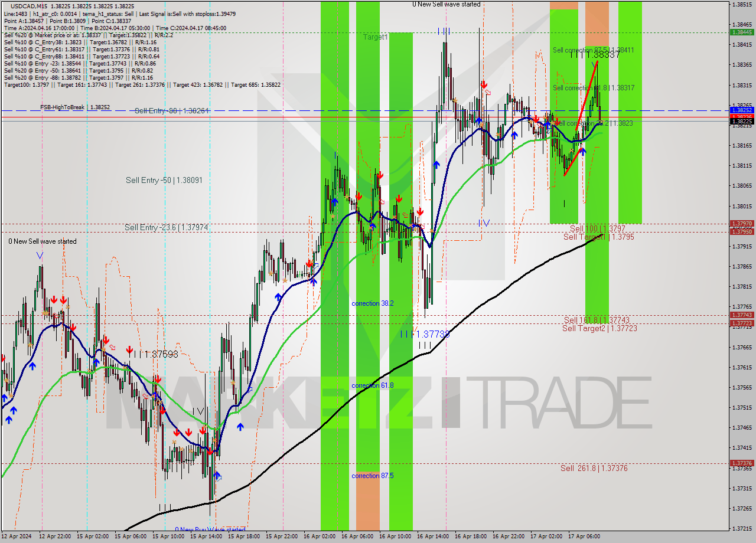Click the 'FSB-HighToBreak | 1.38252' label
The image size is (756, 543).
(75, 107)
